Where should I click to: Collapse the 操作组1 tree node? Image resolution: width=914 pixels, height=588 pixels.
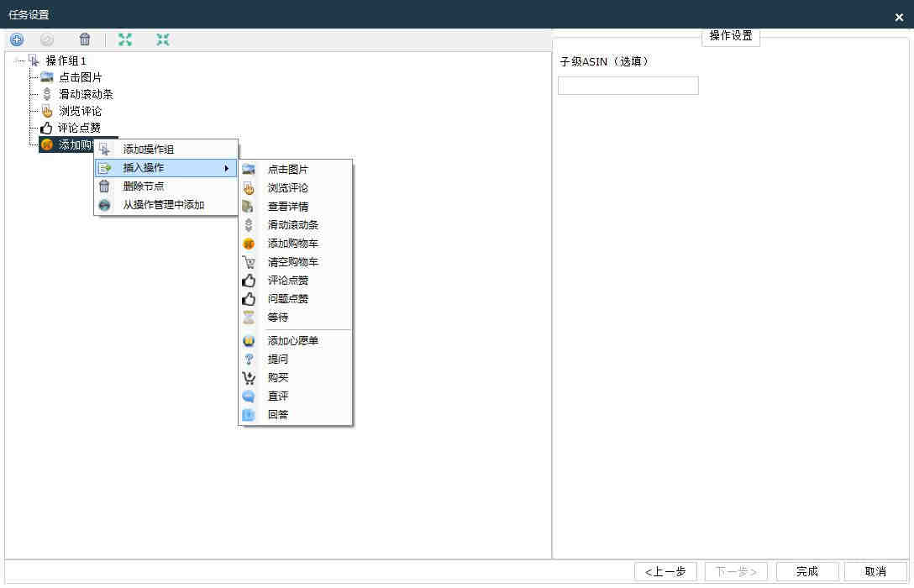[19, 60]
